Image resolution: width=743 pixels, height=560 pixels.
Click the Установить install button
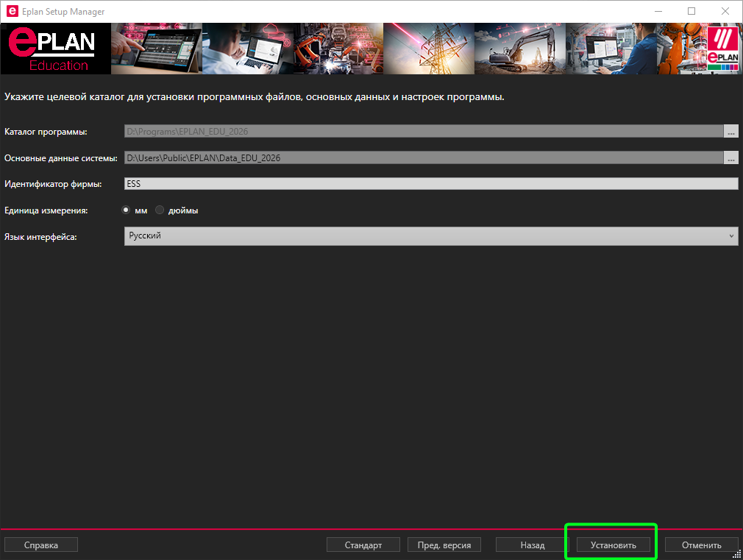[x=614, y=545]
